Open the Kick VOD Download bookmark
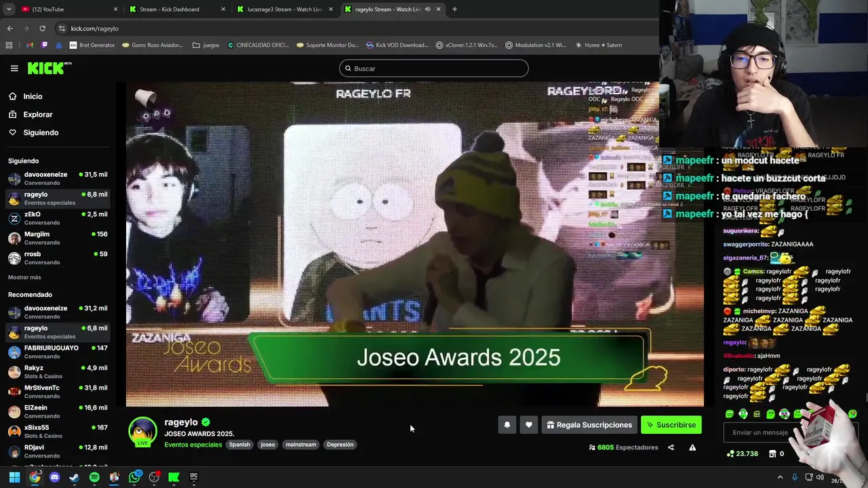 coord(397,45)
